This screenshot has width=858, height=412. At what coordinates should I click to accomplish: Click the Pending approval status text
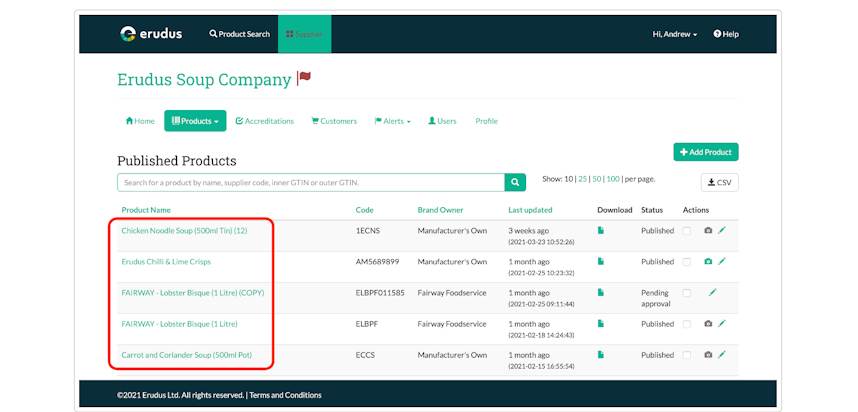click(x=656, y=298)
